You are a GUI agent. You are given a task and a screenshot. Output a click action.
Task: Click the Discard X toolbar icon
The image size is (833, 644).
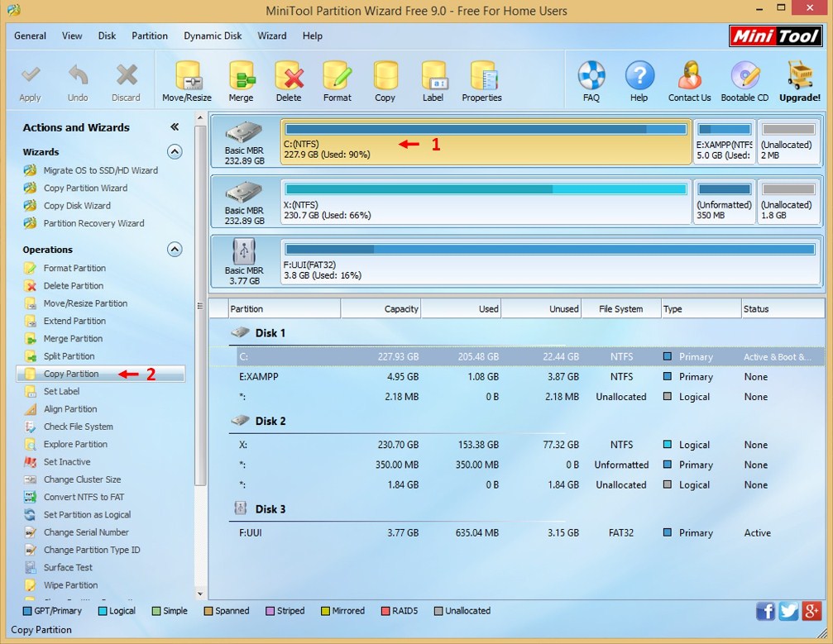click(127, 75)
